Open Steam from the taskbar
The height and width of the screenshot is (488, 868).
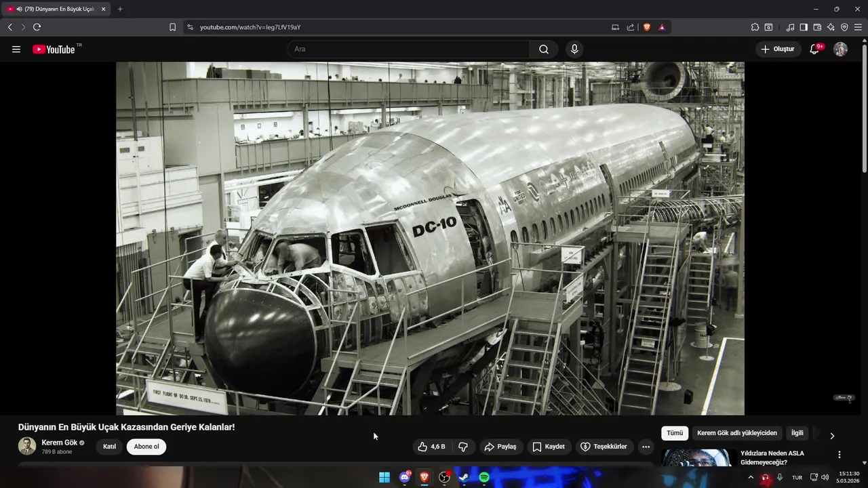pyautogui.click(x=464, y=477)
